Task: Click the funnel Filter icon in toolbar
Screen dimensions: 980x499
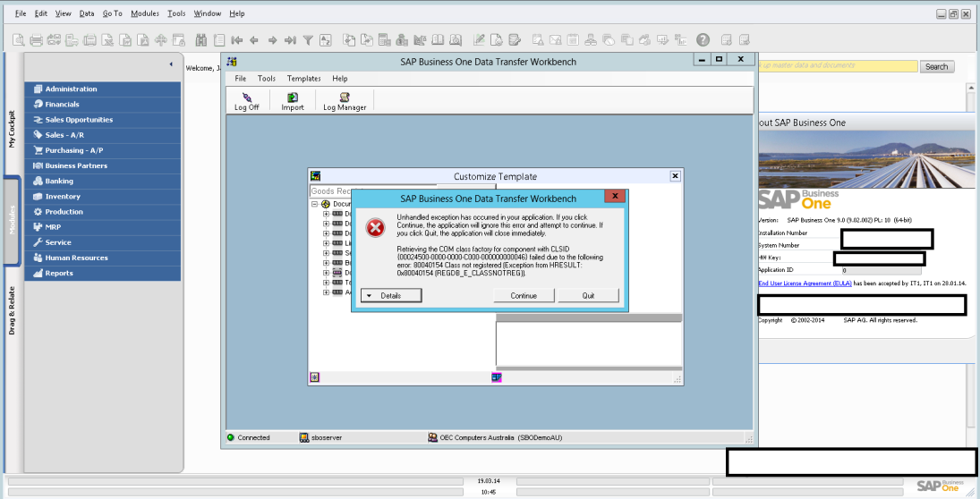Action: tap(308, 40)
